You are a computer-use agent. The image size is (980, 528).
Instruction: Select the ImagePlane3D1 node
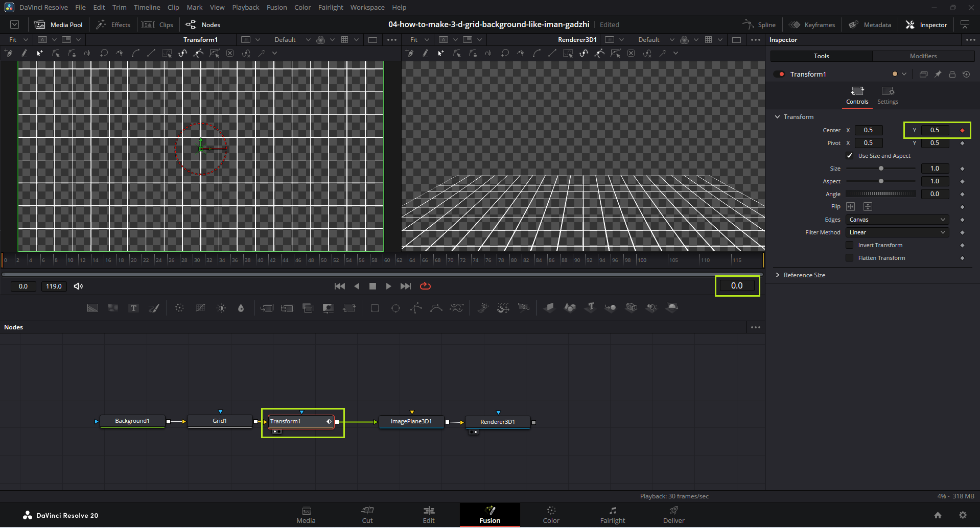[411, 422]
